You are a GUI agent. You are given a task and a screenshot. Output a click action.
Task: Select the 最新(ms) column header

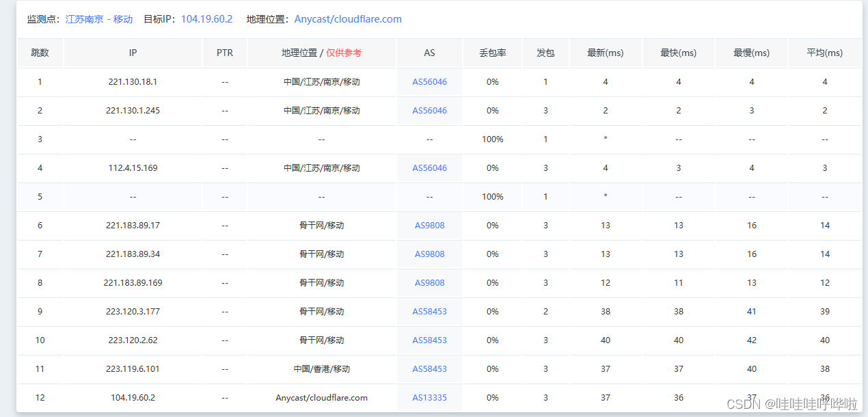[x=606, y=53]
